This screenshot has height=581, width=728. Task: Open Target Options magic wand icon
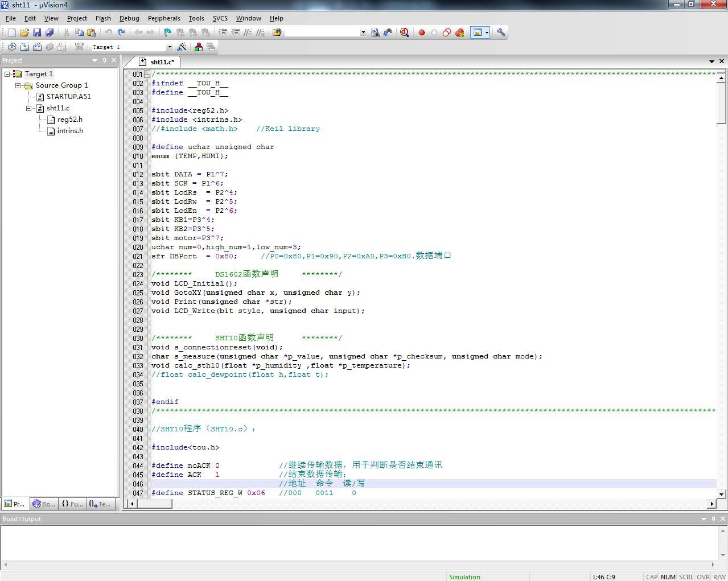click(x=182, y=47)
